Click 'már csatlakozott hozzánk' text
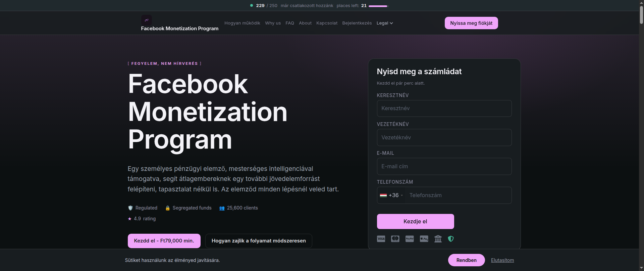644x271 pixels. pyautogui.click(x=307, y=6)
